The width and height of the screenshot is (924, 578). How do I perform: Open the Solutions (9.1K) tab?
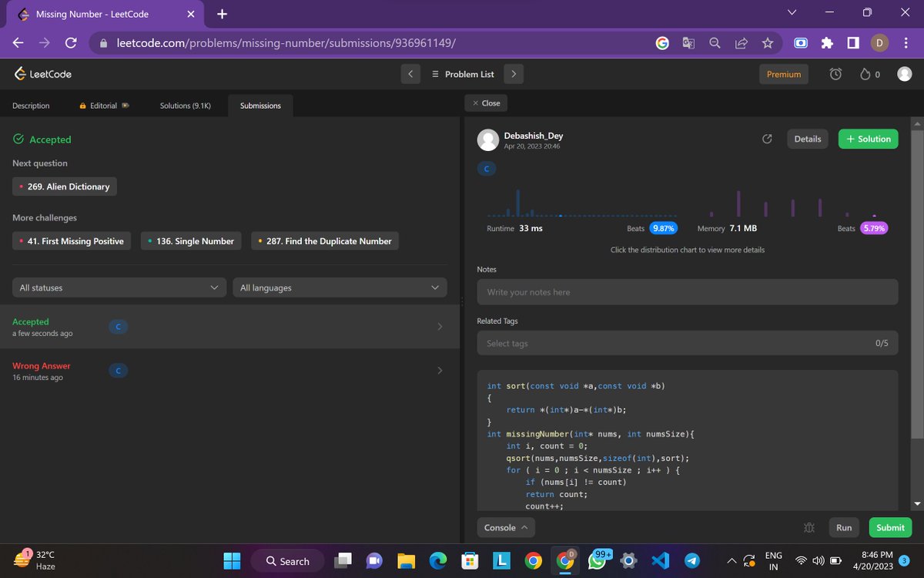click(185, 106)
